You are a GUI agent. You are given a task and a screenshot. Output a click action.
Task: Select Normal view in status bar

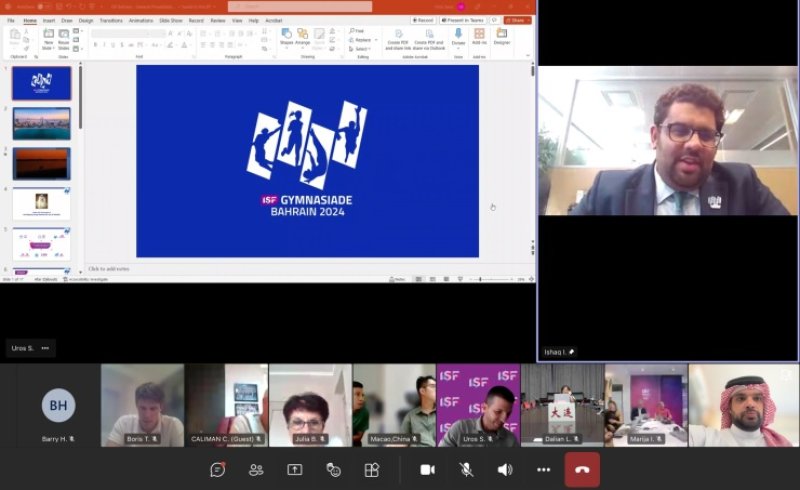pyautogui.click(x=419, y=279)
